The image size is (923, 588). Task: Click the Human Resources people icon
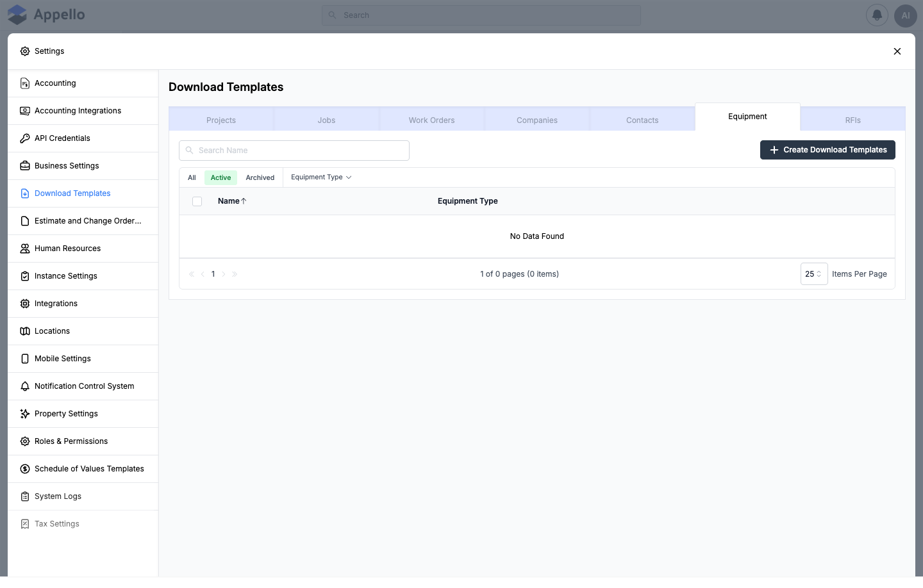pyautogui.click(x=25, y=249)
